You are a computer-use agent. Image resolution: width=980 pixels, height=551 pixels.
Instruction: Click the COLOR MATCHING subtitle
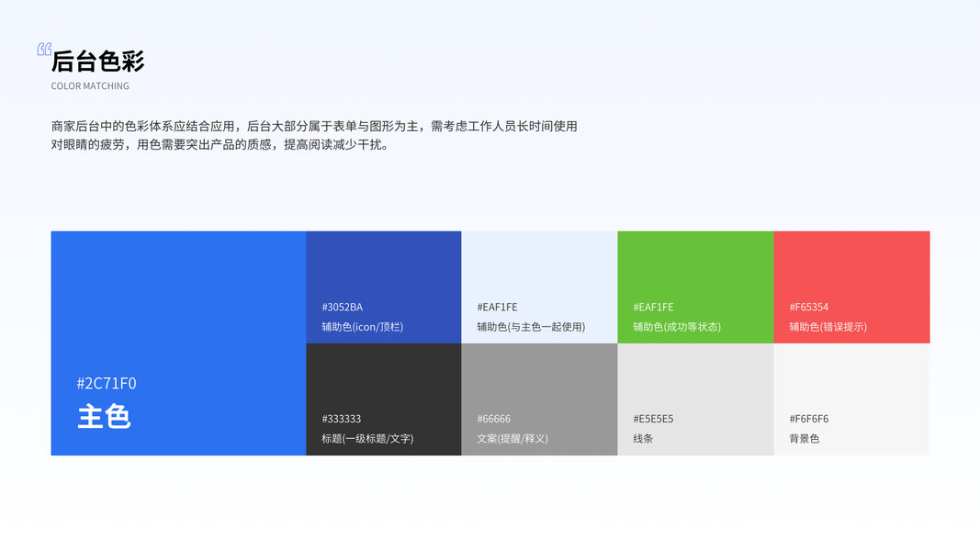[x=90, y=86]
